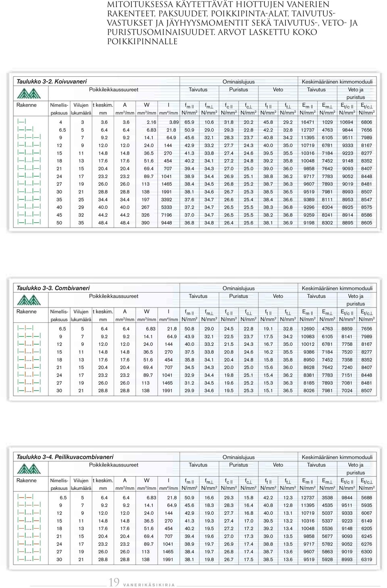
Task: Click the structure symbol of Koivuvaneri's 50 mm row
Action: [x=29, y=222]
